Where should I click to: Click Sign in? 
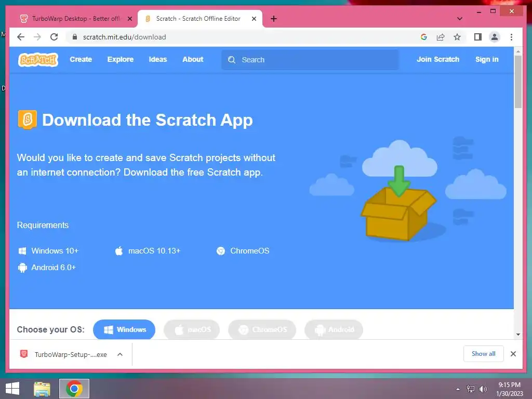(x=487, y=59)
